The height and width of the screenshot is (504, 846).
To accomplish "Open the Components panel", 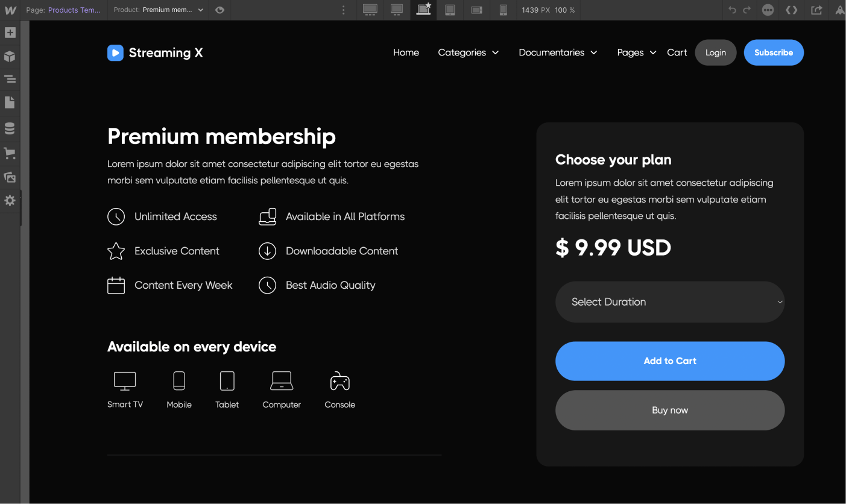I will (10, 56).
